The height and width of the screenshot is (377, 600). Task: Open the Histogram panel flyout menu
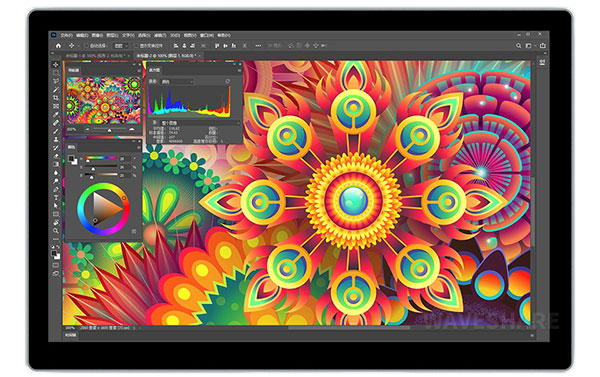coord(240,70)
